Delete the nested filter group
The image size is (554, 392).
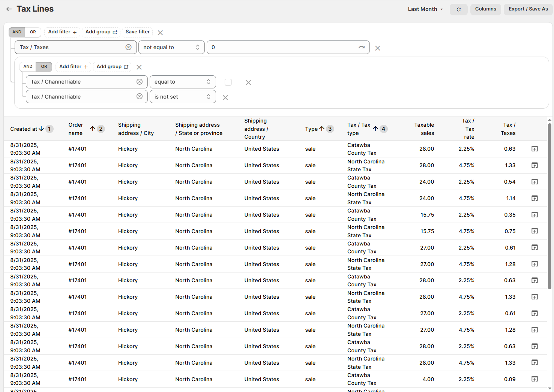(x=139, y=67)
